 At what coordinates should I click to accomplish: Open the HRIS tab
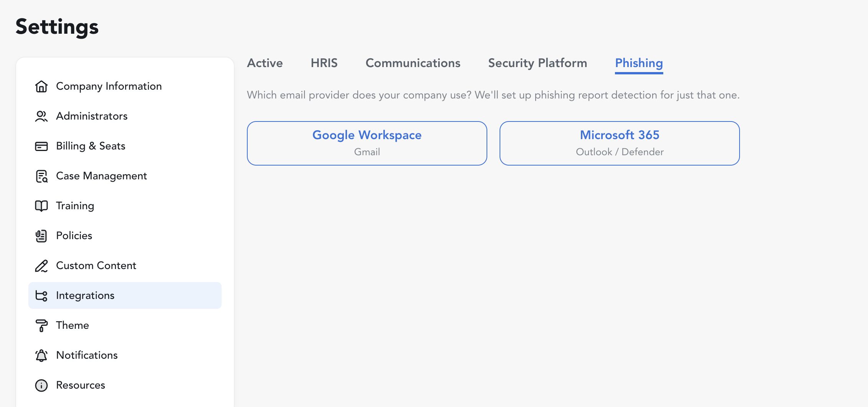click(x=324, y=63)
